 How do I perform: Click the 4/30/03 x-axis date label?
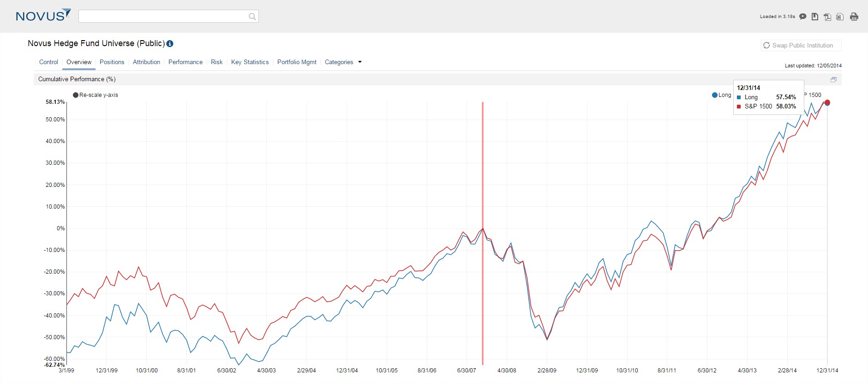[x=266, y=371]
